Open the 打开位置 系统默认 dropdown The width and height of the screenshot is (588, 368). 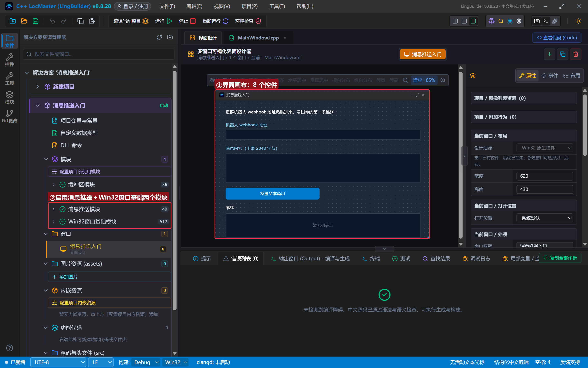pyautogui.click(x=544, y=218)
